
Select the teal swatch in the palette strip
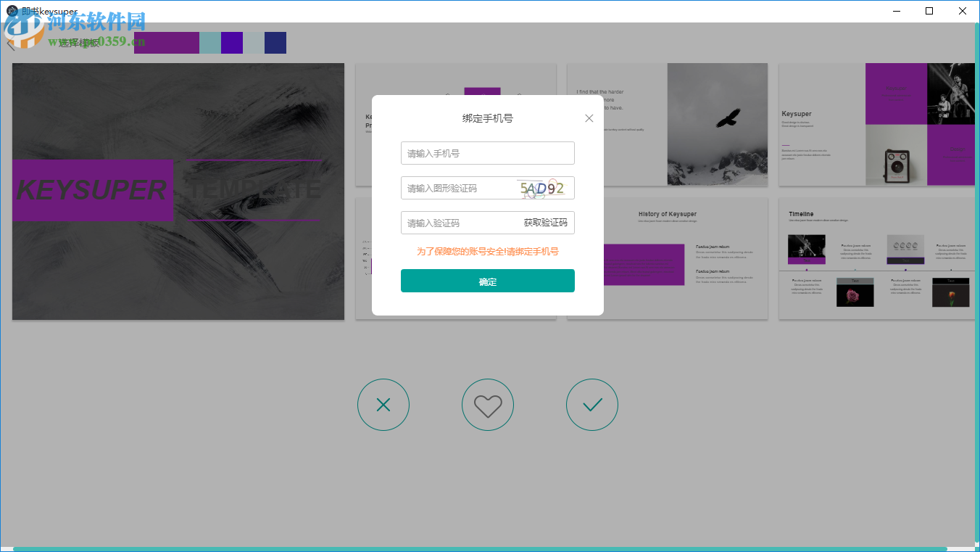tap(210, 43)
